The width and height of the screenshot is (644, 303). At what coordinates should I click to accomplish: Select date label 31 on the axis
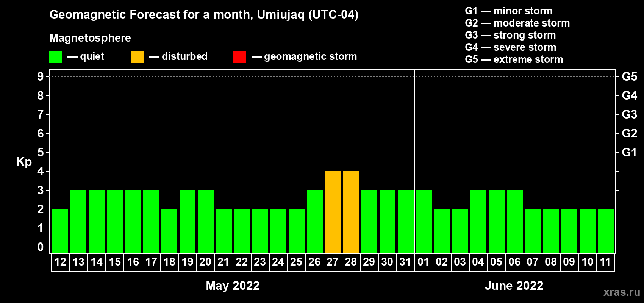coord(405,262)
